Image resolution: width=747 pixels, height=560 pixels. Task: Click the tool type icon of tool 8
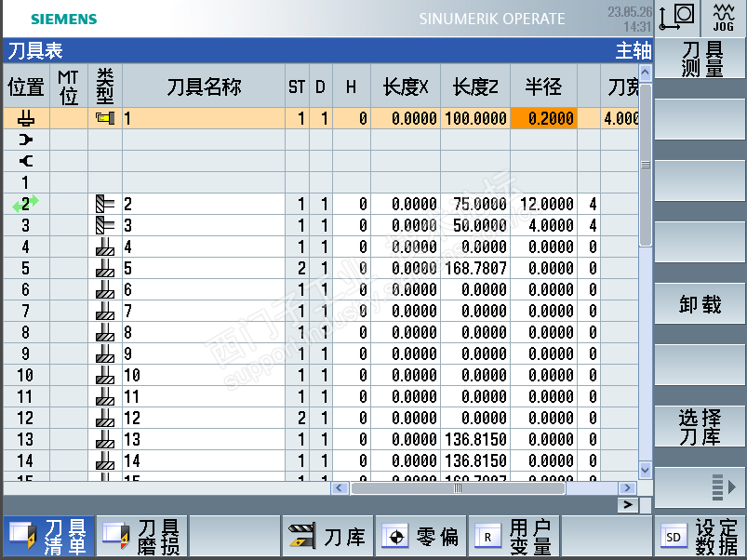click(105, 332)
